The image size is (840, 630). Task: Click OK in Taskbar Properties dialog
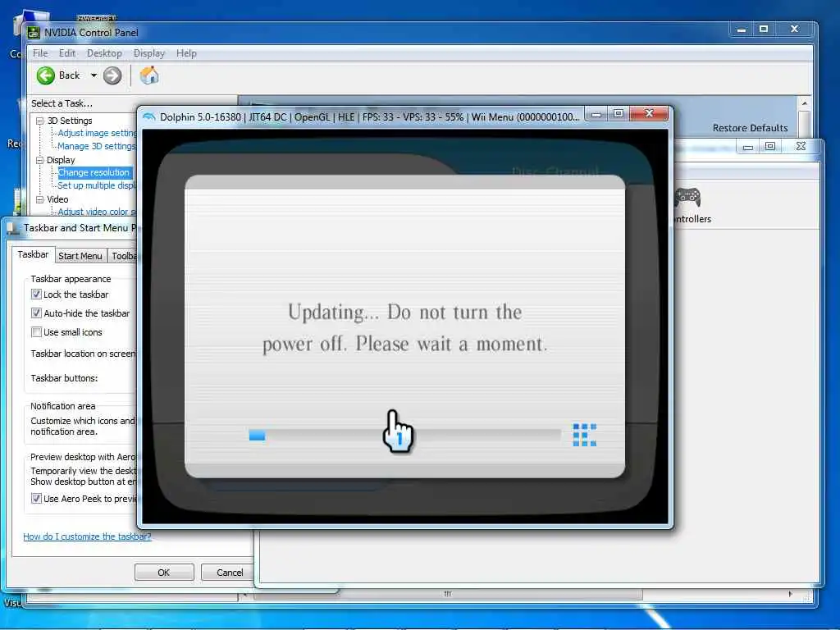point(164,572)
